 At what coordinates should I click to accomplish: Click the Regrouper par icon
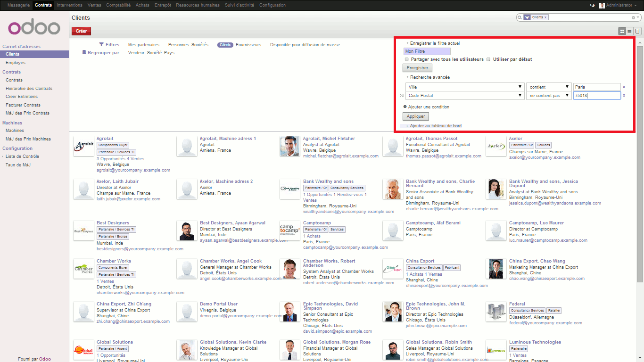(x=84, y=52)
